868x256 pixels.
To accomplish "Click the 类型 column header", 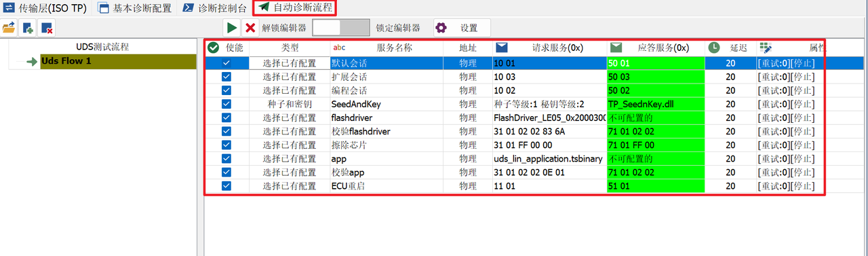I will [290, 48].
